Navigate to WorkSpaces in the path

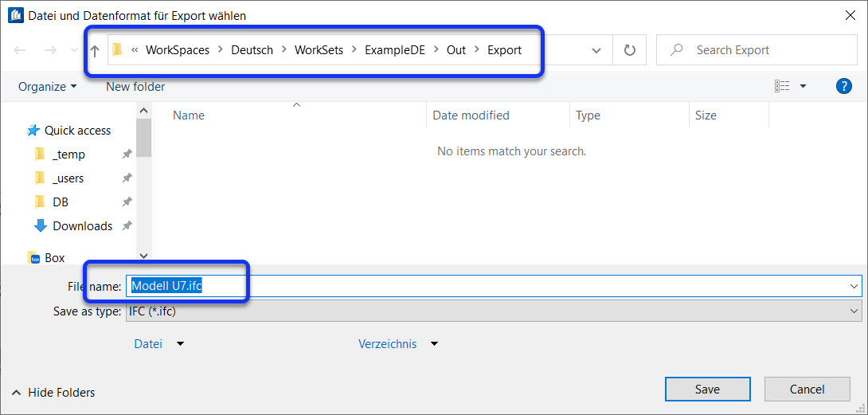[178, 50]
